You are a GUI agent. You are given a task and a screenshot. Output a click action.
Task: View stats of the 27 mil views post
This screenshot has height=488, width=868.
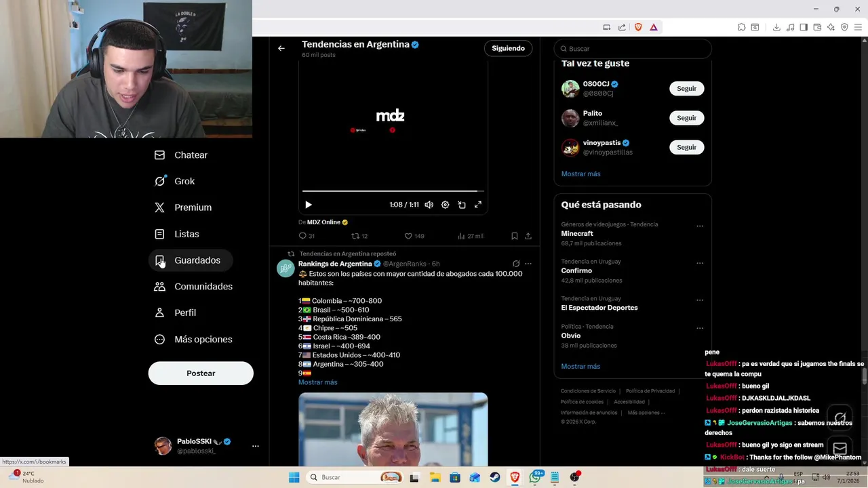470,236
